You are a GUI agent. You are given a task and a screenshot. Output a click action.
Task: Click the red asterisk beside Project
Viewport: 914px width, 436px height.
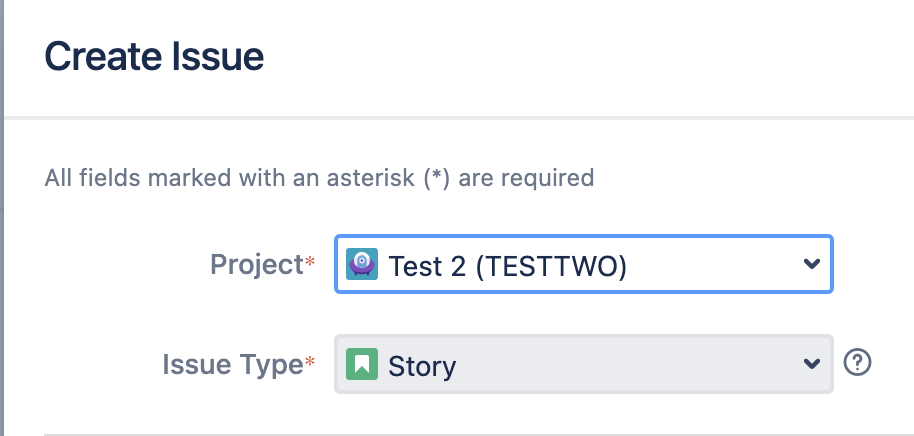click(x=309, y=263)
